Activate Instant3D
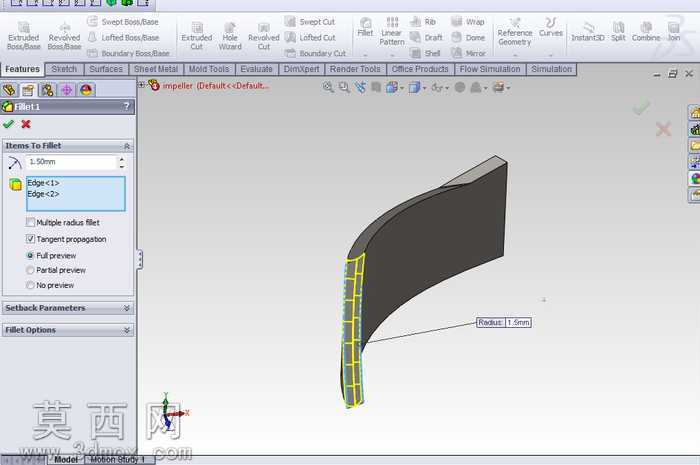 coord(588,31)
